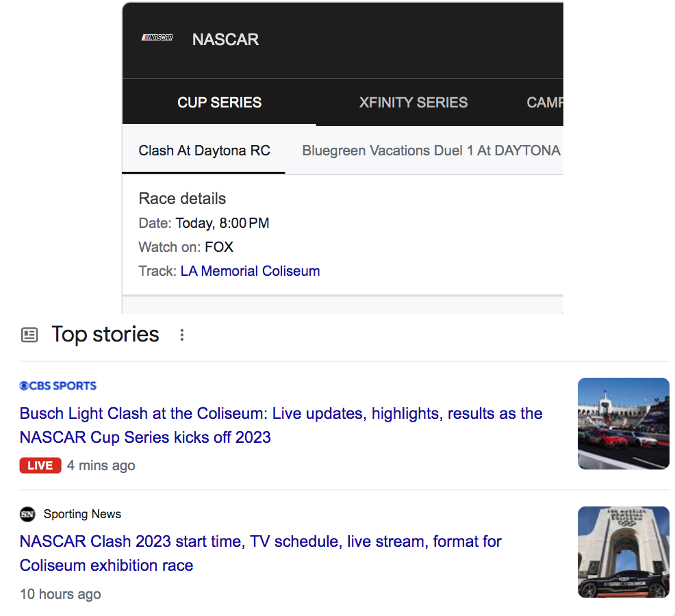
Task: Open the NASCAR Clash 2023 start time article
Action: pos(260,553)
